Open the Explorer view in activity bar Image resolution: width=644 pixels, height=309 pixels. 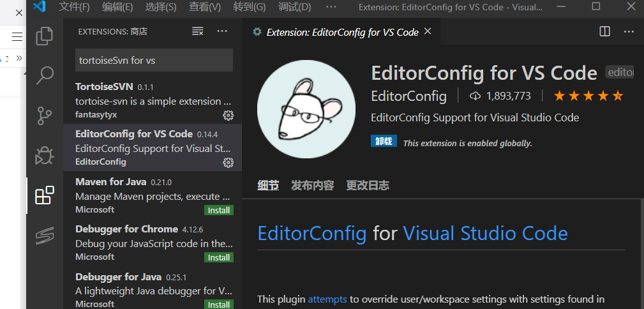click(44, 36)
